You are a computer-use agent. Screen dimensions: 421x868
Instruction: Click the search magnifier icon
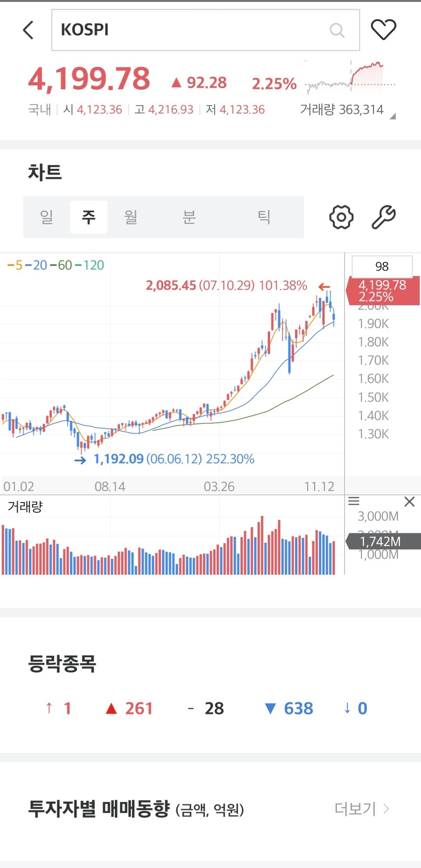click(x=337, y=30)
